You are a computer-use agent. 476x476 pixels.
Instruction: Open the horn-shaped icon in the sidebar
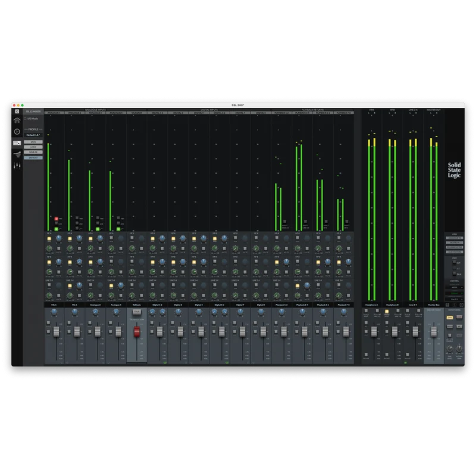point(17,154)
